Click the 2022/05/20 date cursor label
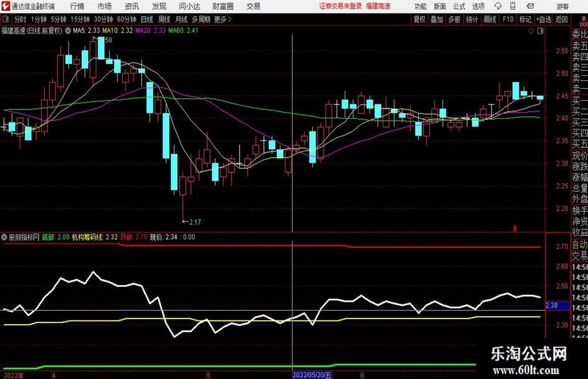This screenshot has height=379, width=588. (312, 375)
